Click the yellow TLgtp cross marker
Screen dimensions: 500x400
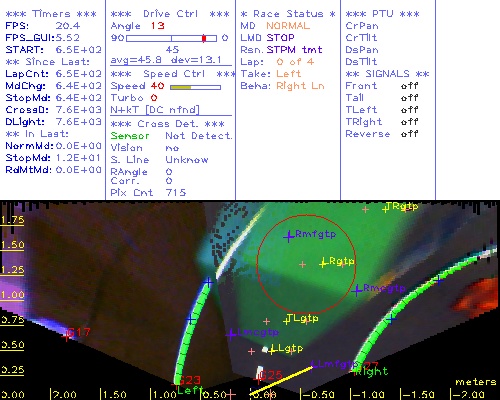(286, 321)
